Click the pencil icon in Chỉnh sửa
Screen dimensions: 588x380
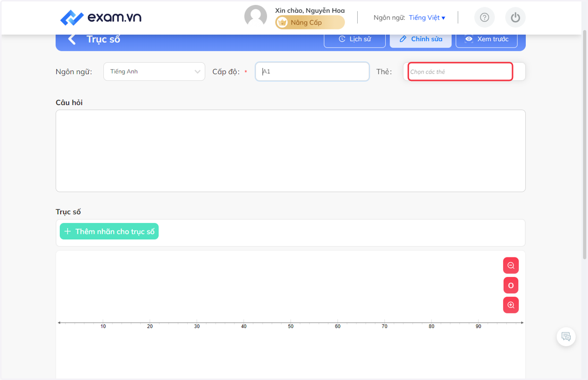pos(403,39)
